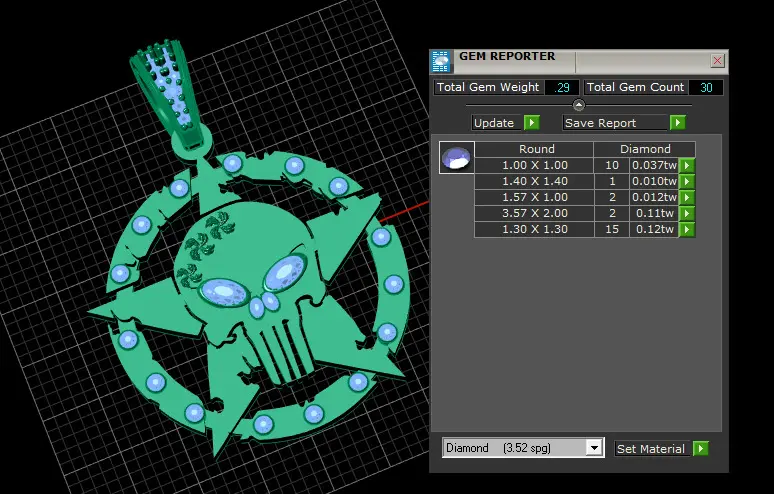Select the 1.57 X 1.00 size cell
Viewport: 774px width, 494px height.
coord(535,197)
